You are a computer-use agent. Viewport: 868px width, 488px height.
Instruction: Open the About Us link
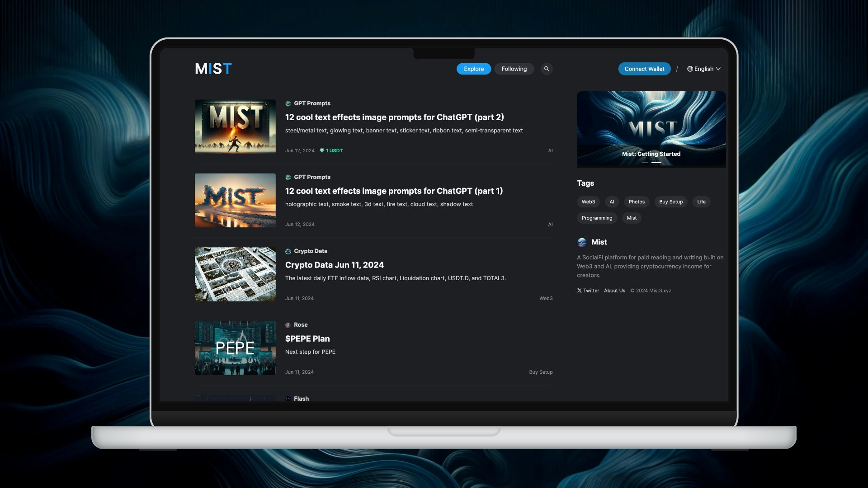click(x=614, y=291)
